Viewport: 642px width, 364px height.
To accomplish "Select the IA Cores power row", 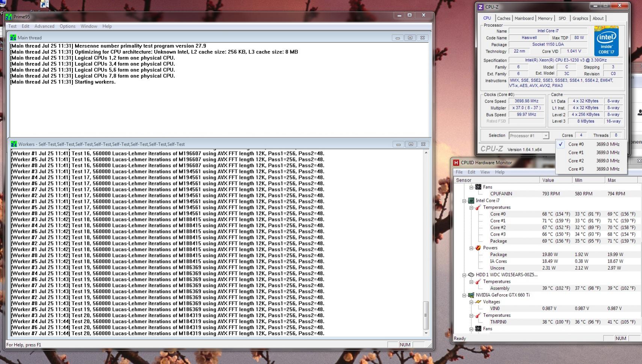I will [547, 261].
